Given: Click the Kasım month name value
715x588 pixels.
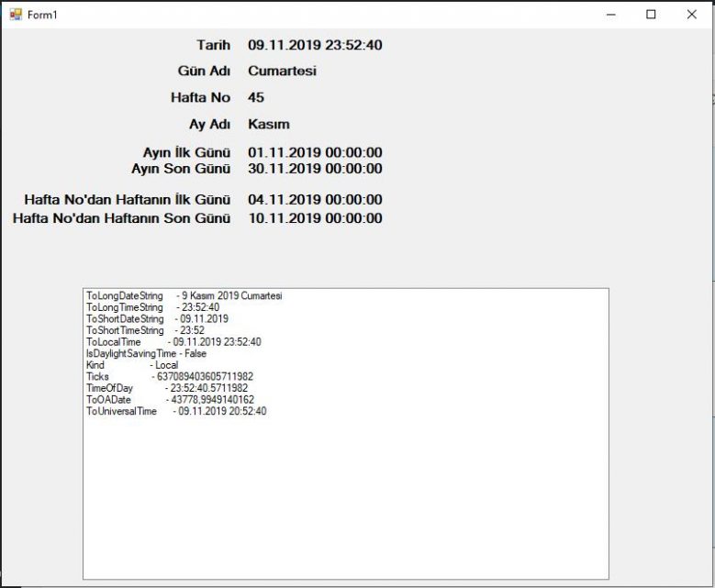Looking at the screenshot, I should coord(269,125).
